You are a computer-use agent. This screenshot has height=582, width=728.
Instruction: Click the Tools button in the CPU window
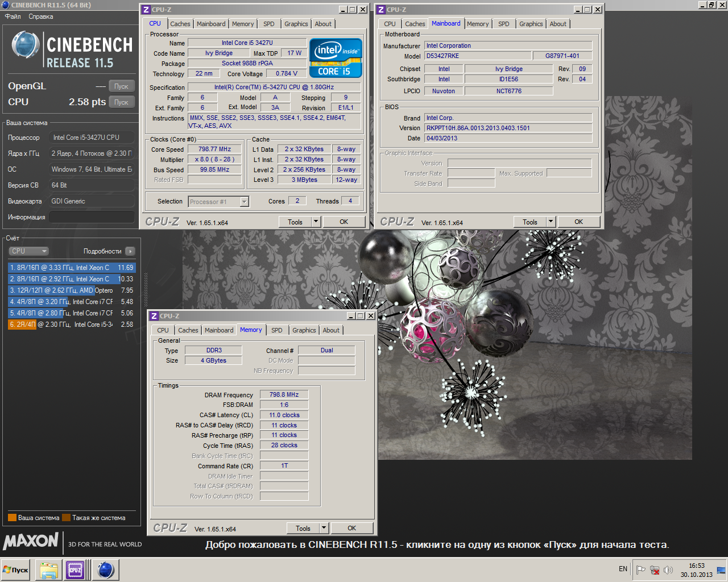tap(295, 222)
